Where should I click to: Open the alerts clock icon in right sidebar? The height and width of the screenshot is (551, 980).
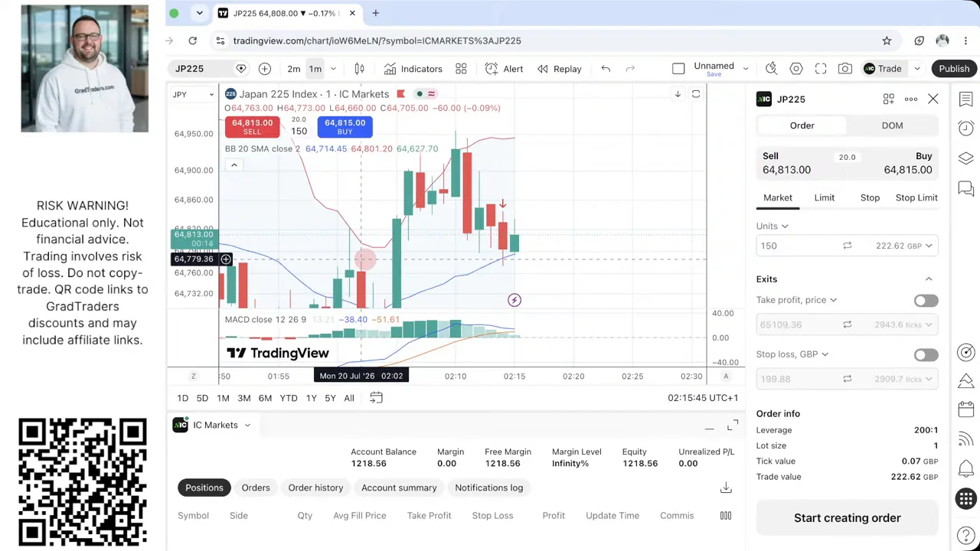[965, 129]
